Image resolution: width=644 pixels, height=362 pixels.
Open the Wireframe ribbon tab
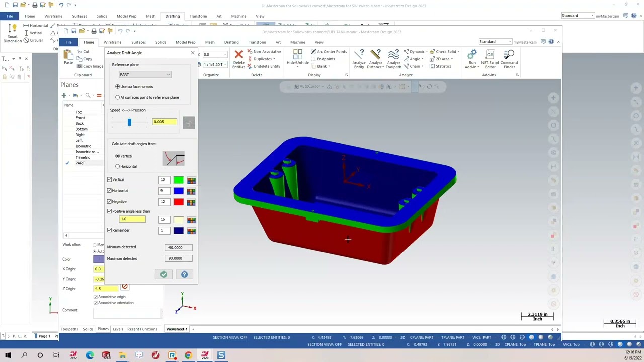pos(112,42)
